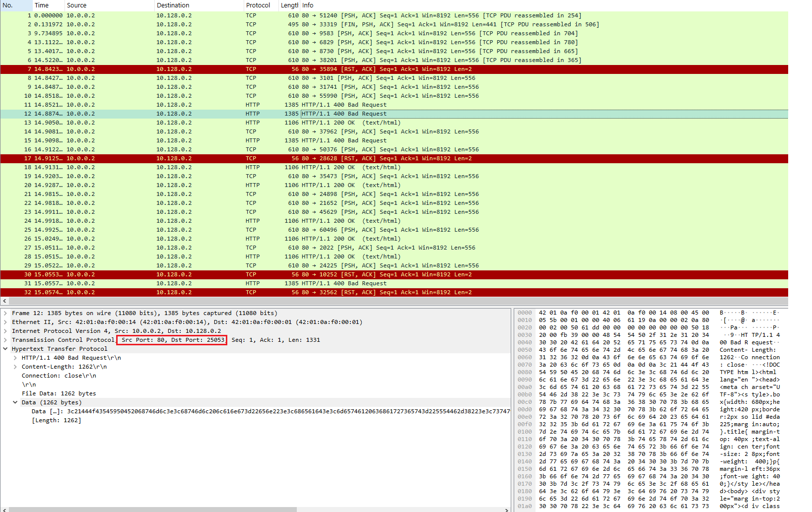The height and width of the screenshot is (512, 812).
Task: Click the left scroll arrow below packet list
Action: [x=4, y=301]
